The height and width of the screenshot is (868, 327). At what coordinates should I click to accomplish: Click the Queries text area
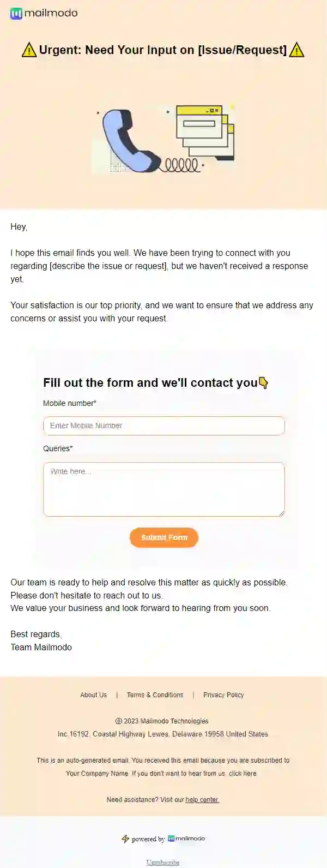coord(163,488)
